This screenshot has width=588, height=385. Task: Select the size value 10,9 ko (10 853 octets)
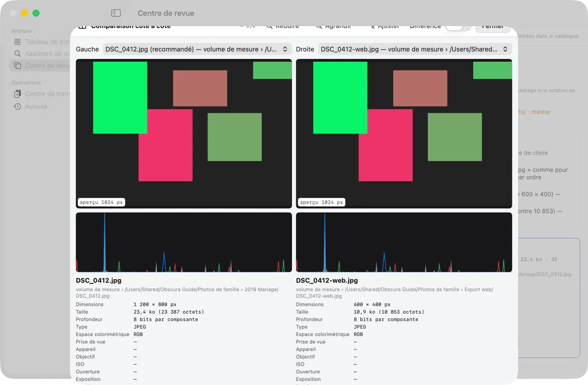pyautogui.click(x=389, y=312)
